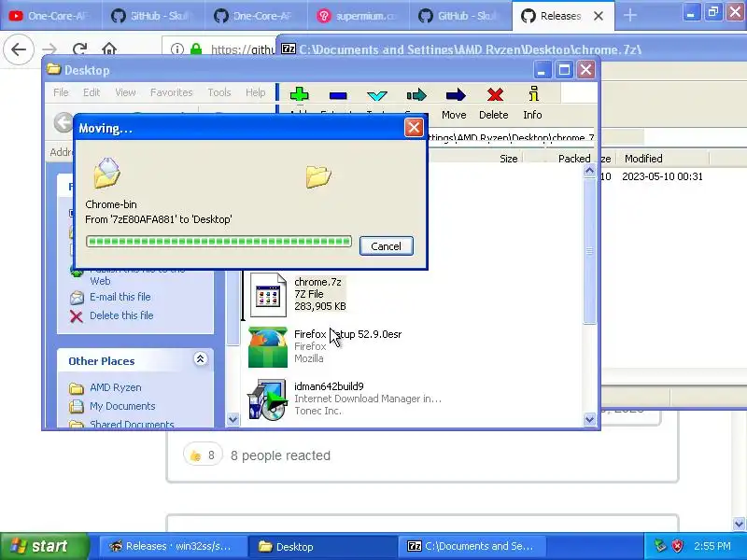Click scroll up arrow in Desktop file list
Image resolution: width=747 pixels, height=560 pixels.
click(589, 171)
